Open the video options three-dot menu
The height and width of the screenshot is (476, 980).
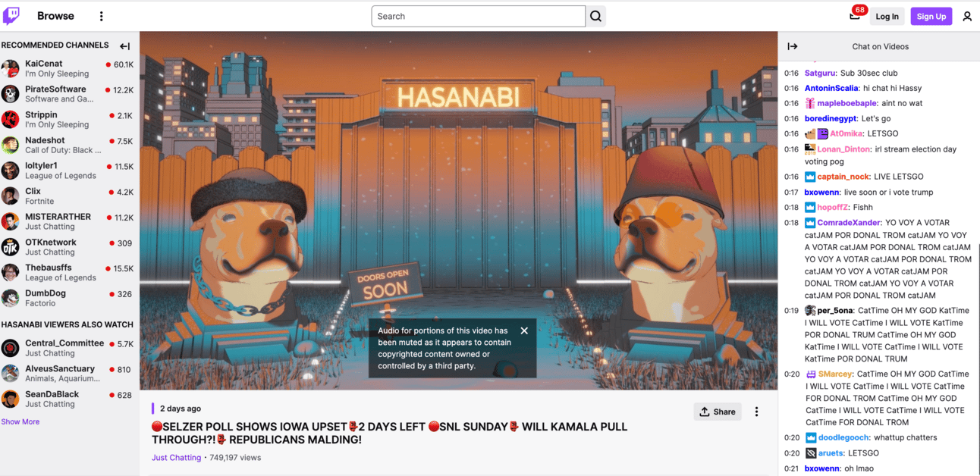pyautogui.click(x=756, y=412)
